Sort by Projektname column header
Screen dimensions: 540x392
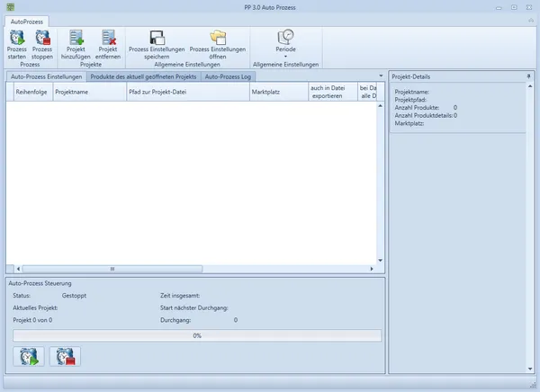pyautogui.click(x=89, y=92)
